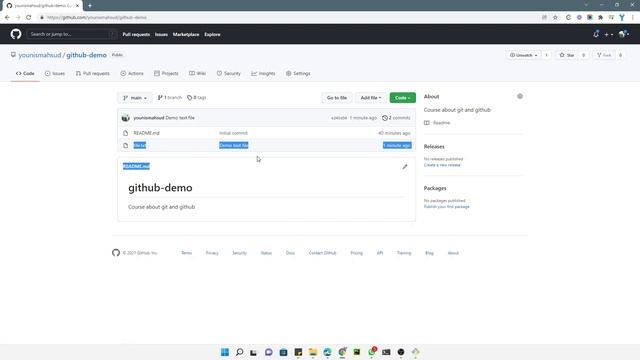
Task: Open the Contact GitHub footer link
Action: [322, 253]
